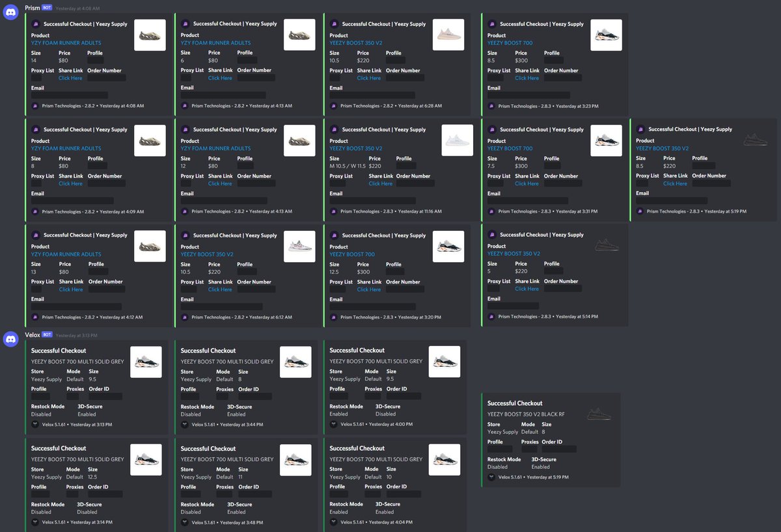View Foam Runner thumbnail in 4:08 AM checkout

(150, 34)
